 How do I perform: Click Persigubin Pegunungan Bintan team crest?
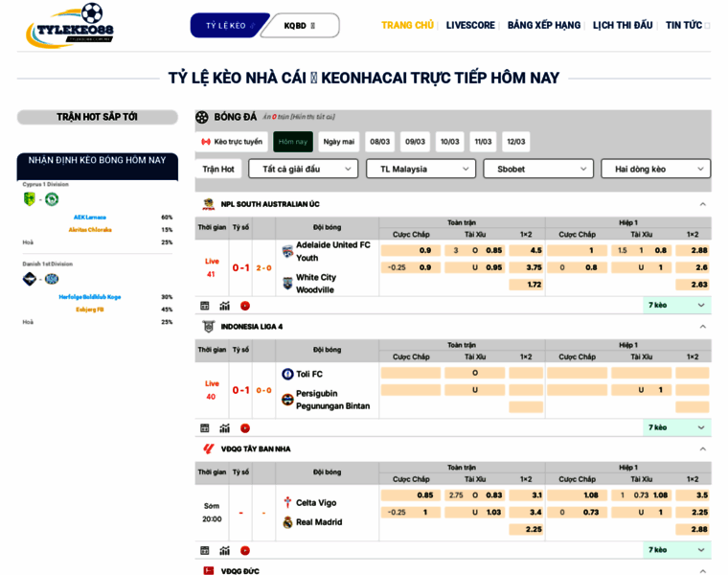point(288,400)
